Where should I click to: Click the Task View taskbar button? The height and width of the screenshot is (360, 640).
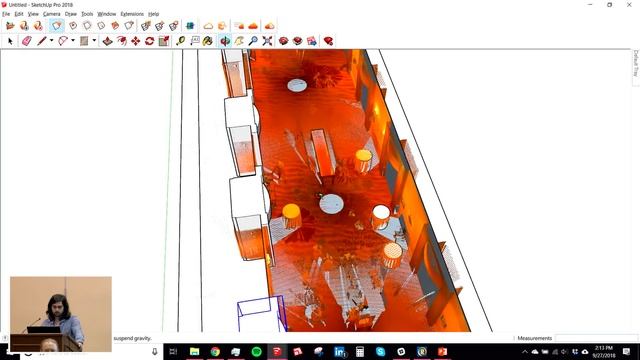coord(173,351)
